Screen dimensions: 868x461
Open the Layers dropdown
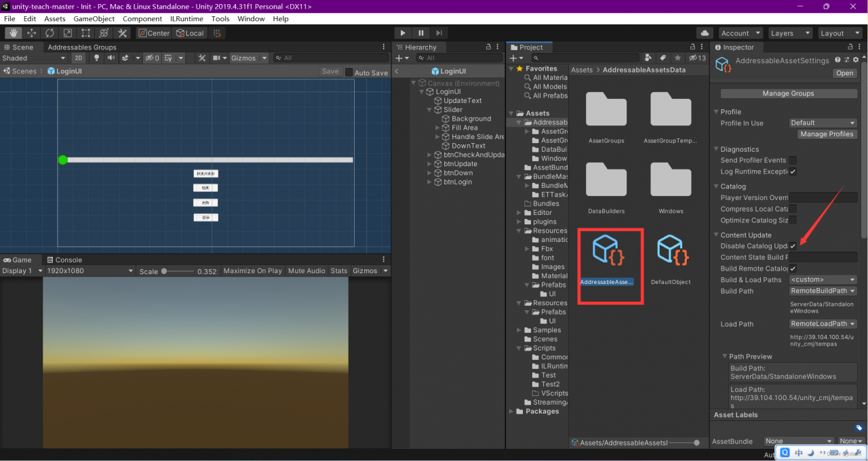coord(789,33)
